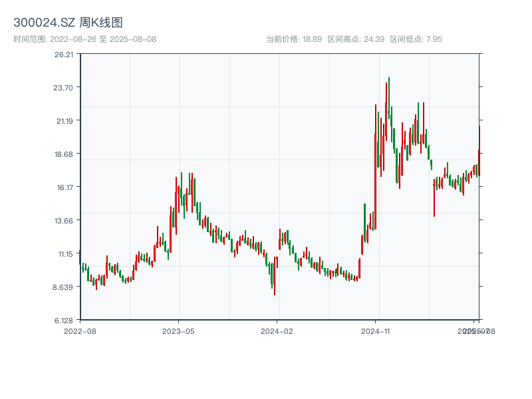532x399 pixels.
Task: Click the 当前价格: 18.89 label
Action: coord(294,39)
